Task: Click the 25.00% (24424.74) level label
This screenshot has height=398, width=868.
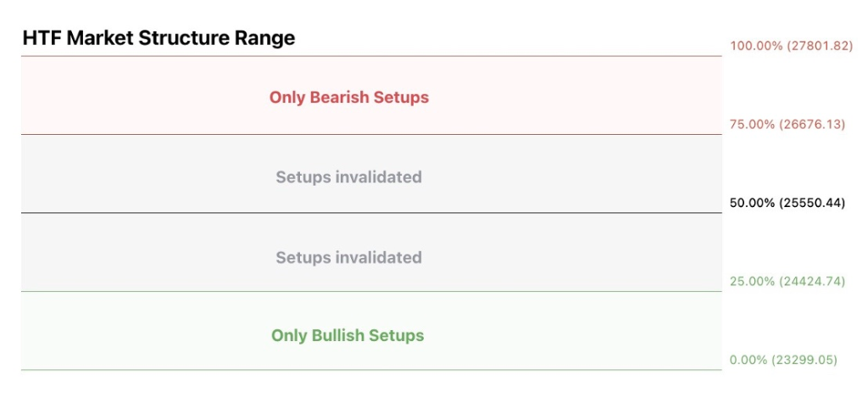Action: tap(787, 282)
